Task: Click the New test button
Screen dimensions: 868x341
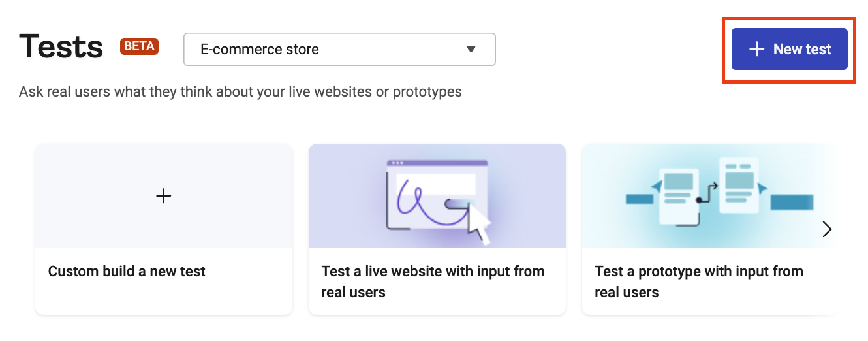Action: point(789,49)
